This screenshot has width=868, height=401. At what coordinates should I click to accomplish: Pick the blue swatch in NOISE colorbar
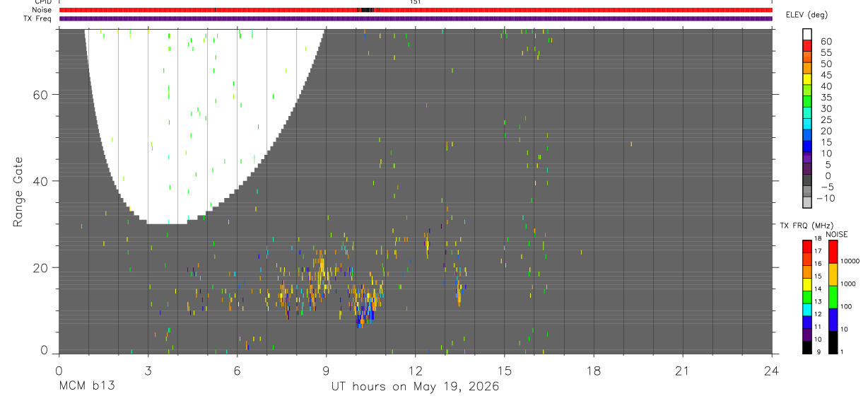(833, 320)
